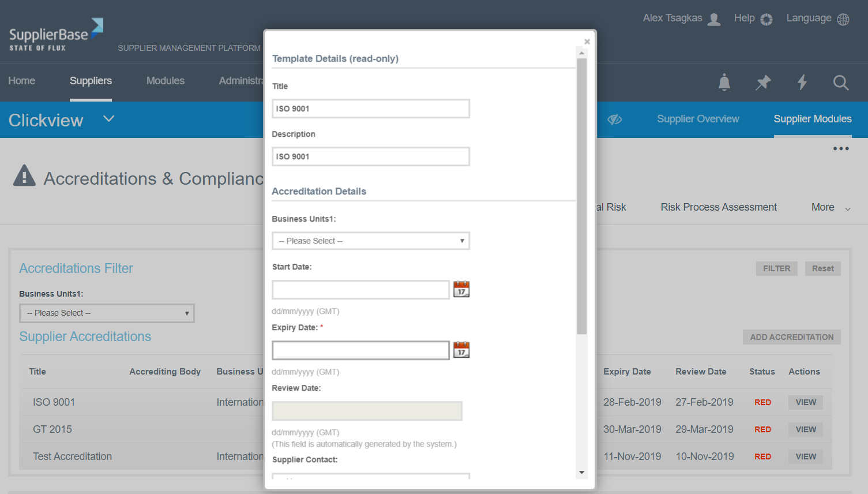The height and width of the screenshot is (494, 868).
Task: Open the More menu chevron
Action: [847, 208]
